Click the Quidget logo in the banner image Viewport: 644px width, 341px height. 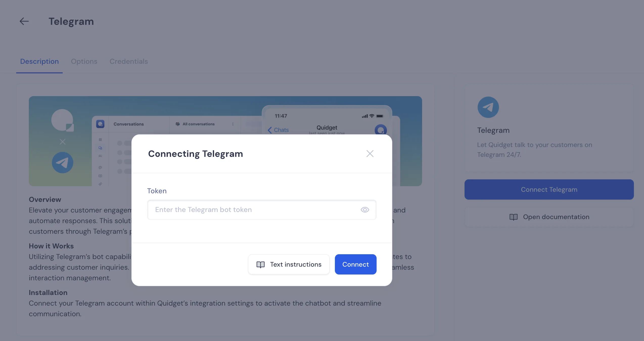tap(62, 120)
